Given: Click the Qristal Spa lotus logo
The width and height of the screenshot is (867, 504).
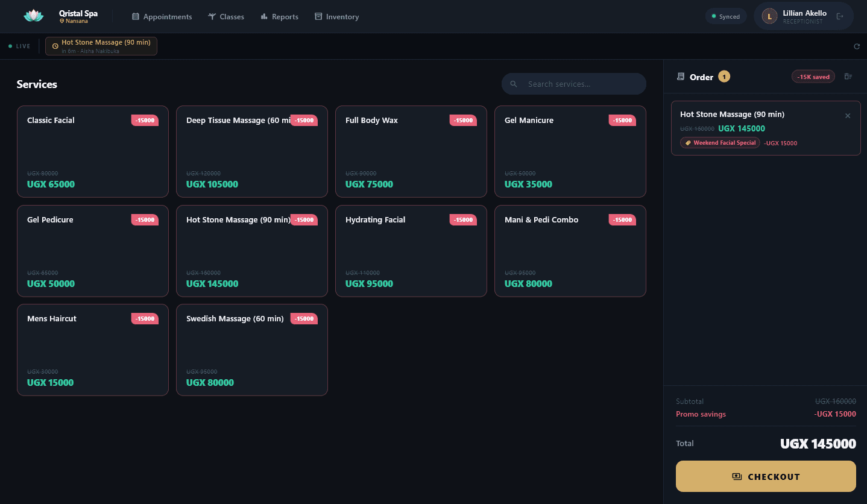Looking at the screenshot, I should [x=33, y=16].
